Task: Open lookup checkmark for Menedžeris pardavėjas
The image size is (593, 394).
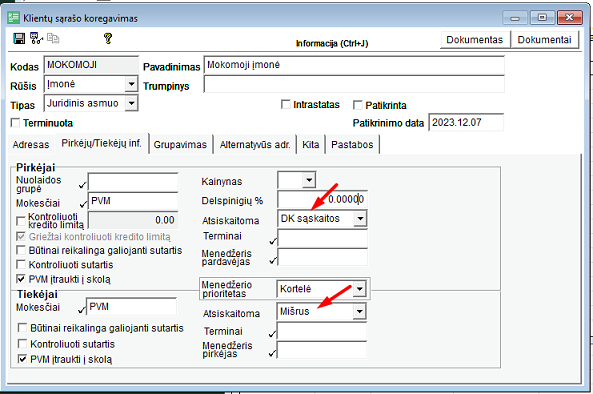Action: coord(273,260)
